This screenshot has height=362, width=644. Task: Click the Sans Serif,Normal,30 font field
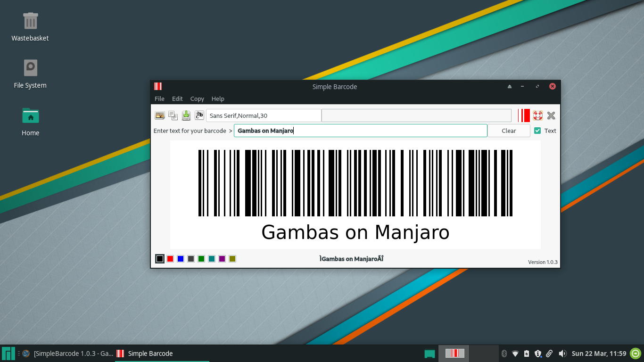click(x=264, y=115)
